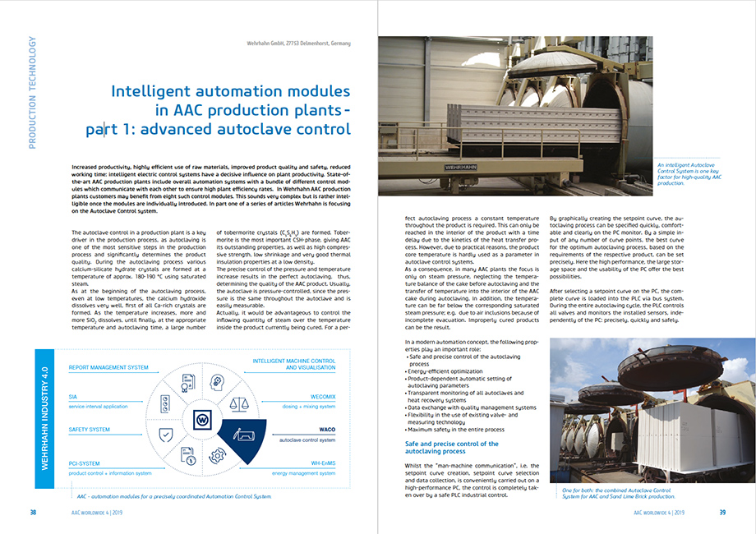Screen dimensions: 756x534
Task: Click the PRODUCTION TECHNOLOGY vertical heading
Action: [32, 93]
